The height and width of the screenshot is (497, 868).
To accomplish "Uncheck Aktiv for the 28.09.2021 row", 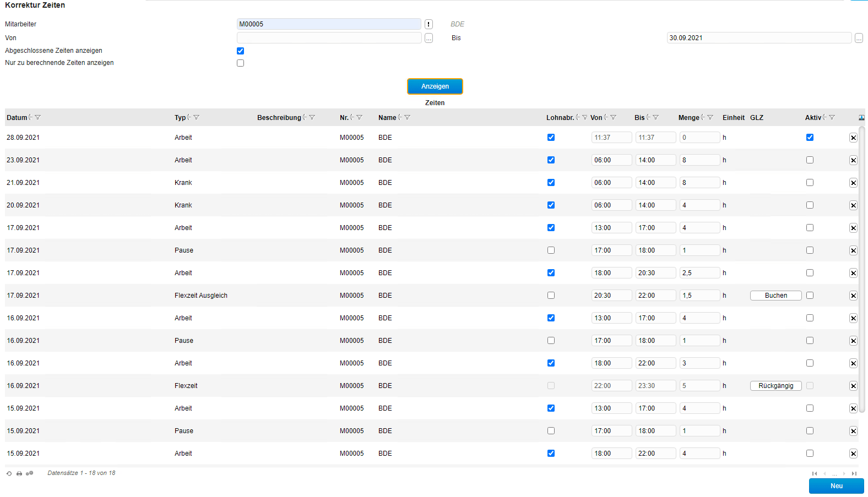I will click(x=810, y=138).
